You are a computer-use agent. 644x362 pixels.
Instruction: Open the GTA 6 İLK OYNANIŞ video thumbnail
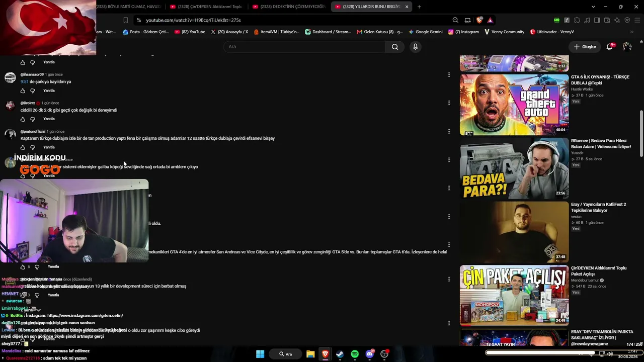pyautogui.click(x=514, y=105)
